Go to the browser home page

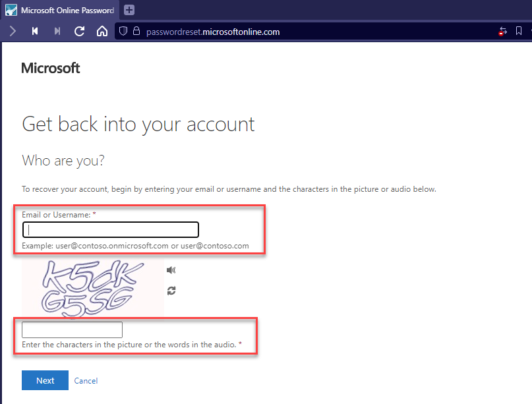point(102,31)
